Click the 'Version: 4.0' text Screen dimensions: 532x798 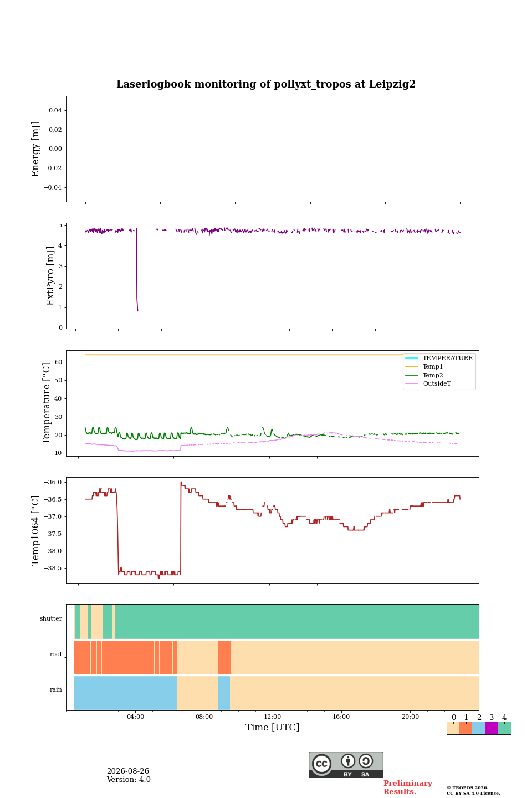(x=129, y=780)
